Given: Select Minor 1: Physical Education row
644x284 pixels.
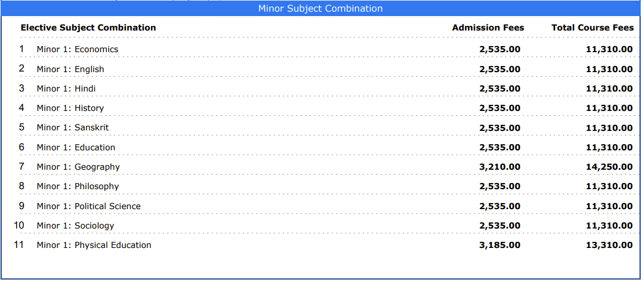Looking at the screenshot, I should pyautogui.click(x=94, y=245).
